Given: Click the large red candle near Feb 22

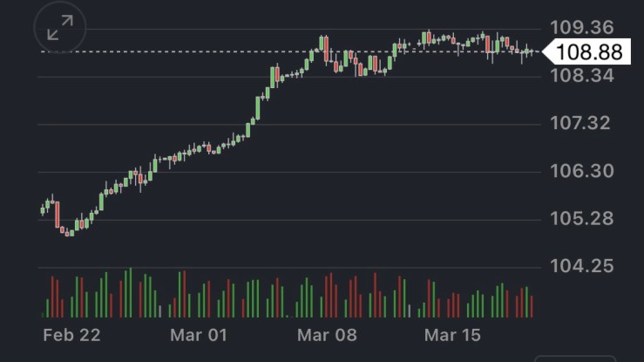Looking at the screenshot, I should (x=57, y=215).
